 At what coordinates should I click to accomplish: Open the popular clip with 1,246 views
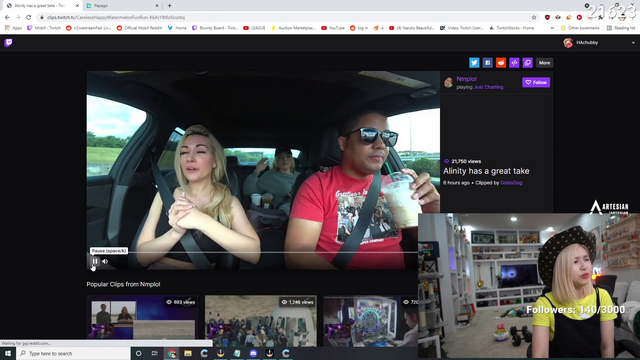coord(261,321)
